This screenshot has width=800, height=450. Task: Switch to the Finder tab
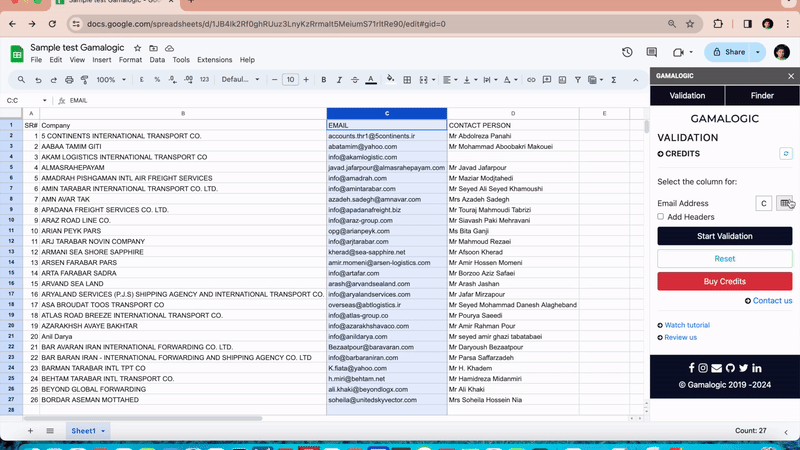[x=762, y=96]
